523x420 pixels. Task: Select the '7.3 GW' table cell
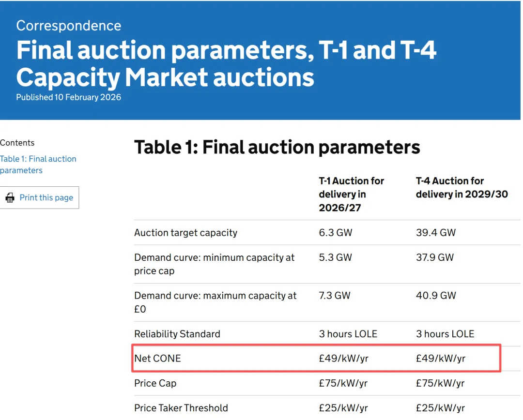(x=334, y=296)
